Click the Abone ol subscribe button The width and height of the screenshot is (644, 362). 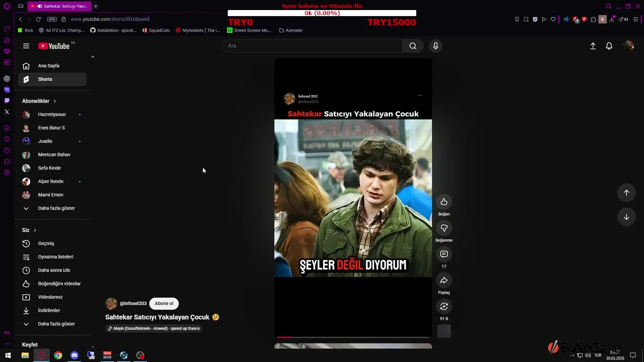(164, 303)
